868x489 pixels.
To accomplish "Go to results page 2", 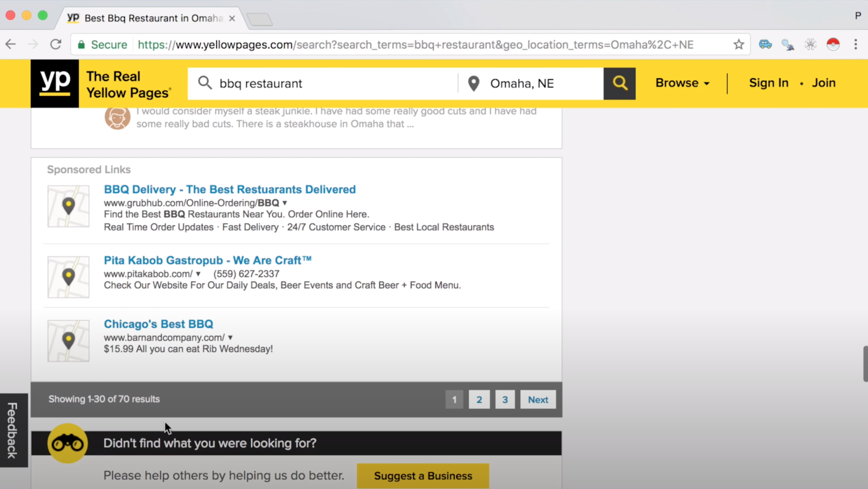I will (x=479, y=399).
